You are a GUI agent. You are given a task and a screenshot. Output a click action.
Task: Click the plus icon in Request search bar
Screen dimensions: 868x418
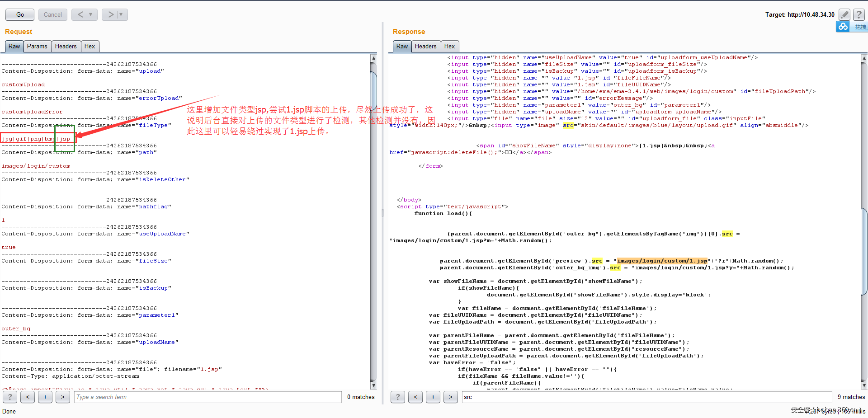click(x=45, y=397)
